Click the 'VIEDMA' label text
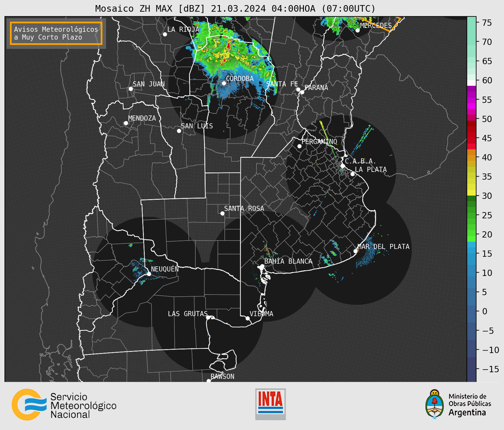Image resolution: width=504 pixels, height=430 pixels. click(x=261, y=314)
